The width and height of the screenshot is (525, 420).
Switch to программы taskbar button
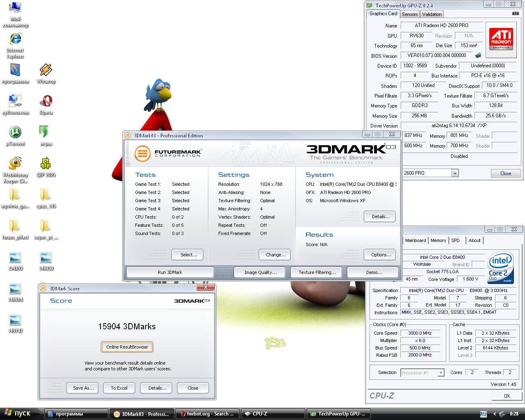coord(76,414)
